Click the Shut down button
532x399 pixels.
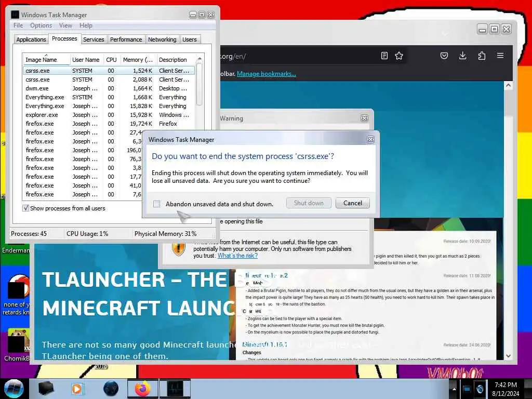309,203
